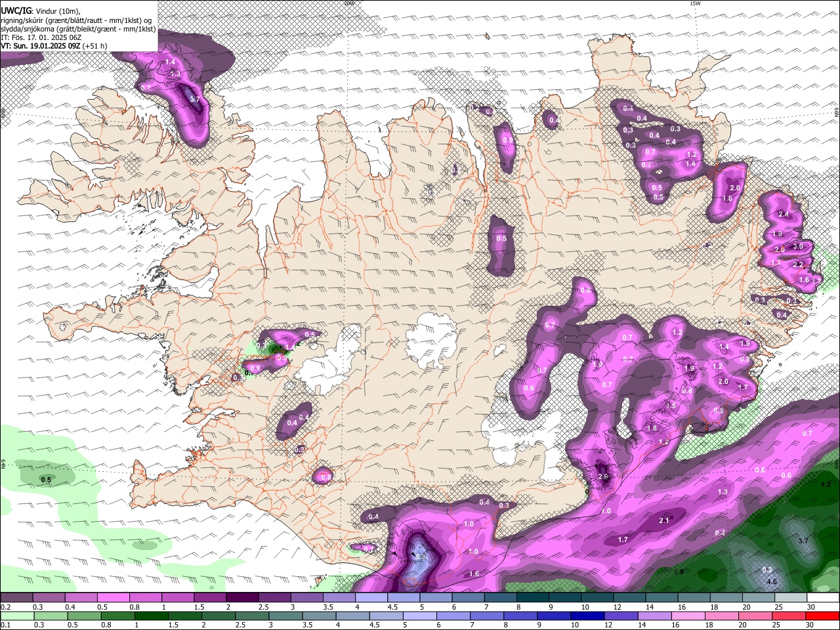Select the white 30 swatch in snow scale
This screenshot has width=840, height=630.
[823, 597]
